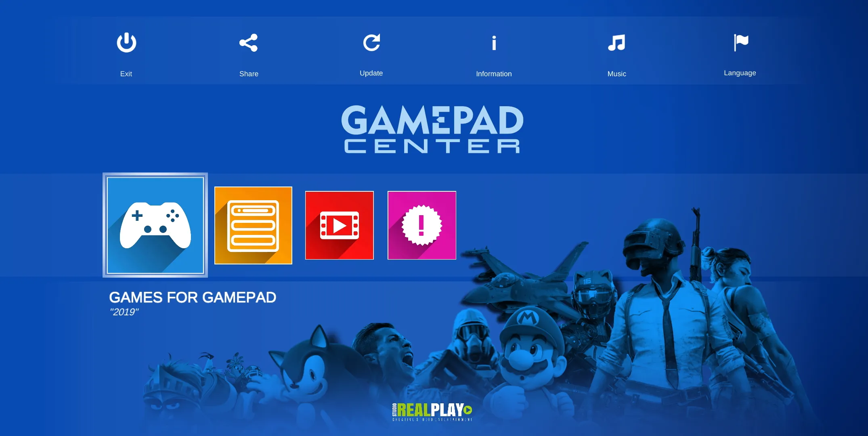The height and width of the screenshot is (436, 868).
Task: Click the orange database category thumbnail
Action: point(254,225)
